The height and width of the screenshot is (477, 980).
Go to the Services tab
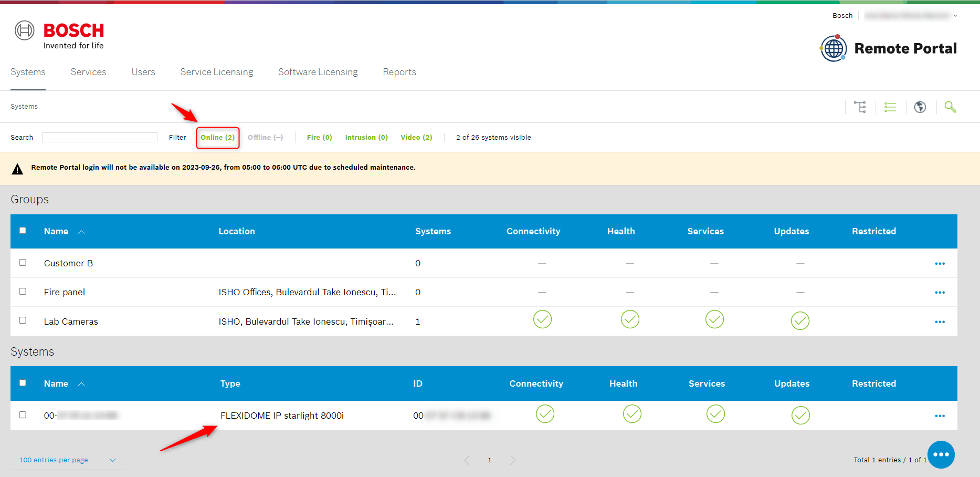(88, 72)
